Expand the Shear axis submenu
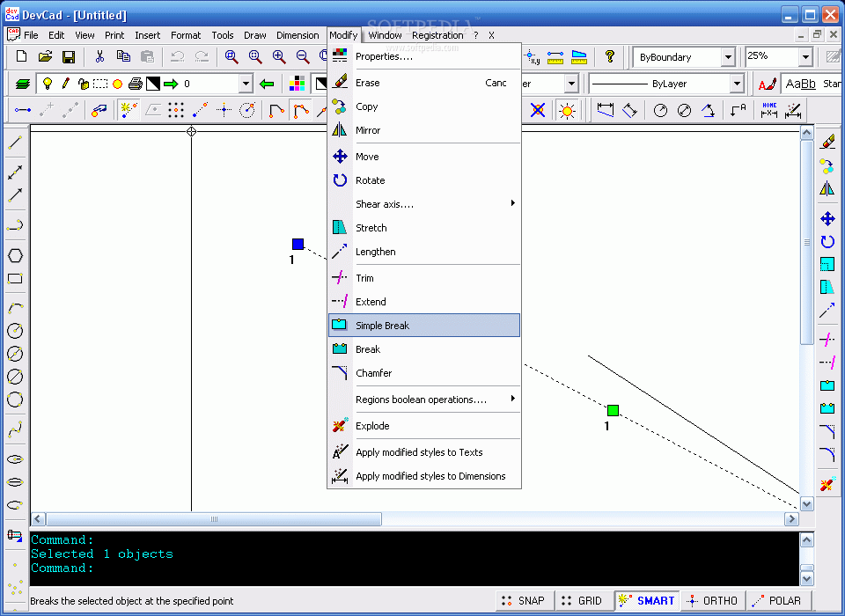This screenshot has width=845, height=616. [424, 204]
